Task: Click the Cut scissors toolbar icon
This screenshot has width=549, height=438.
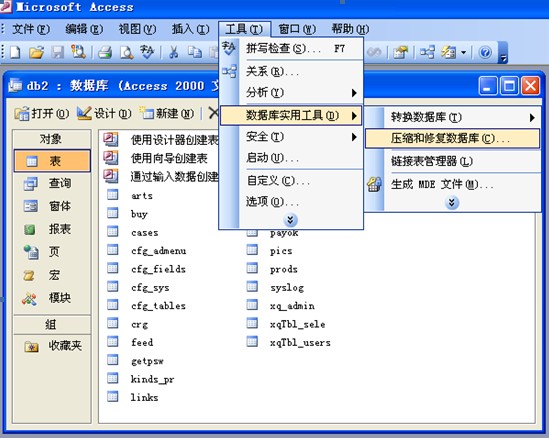Action: [x=173, y=53]
